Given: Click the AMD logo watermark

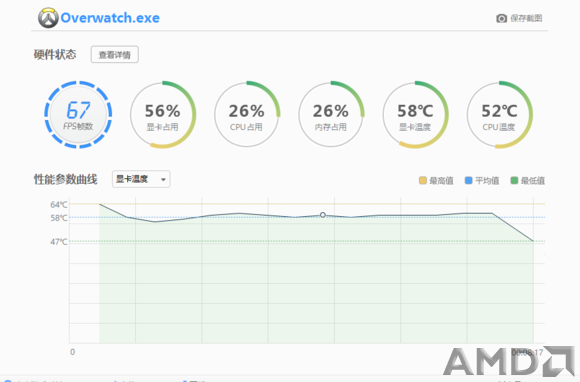Looking at the screenshot, I should (509, 361).
